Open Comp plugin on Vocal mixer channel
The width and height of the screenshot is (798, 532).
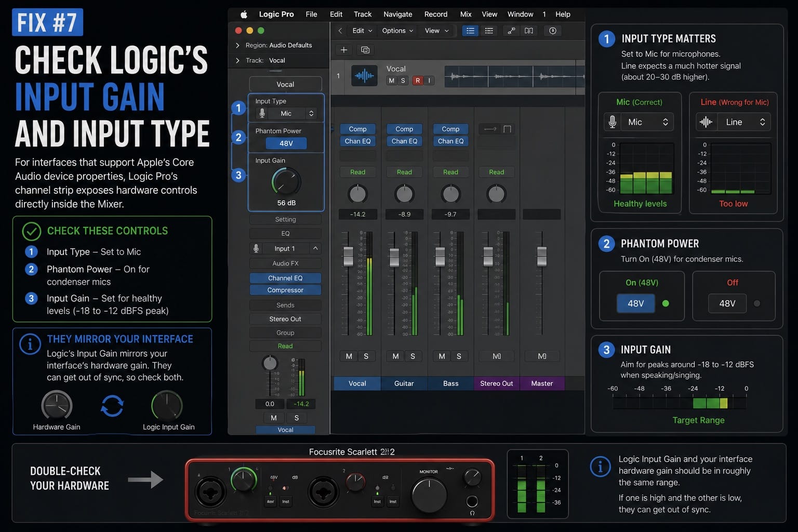(x=357, y=129)
